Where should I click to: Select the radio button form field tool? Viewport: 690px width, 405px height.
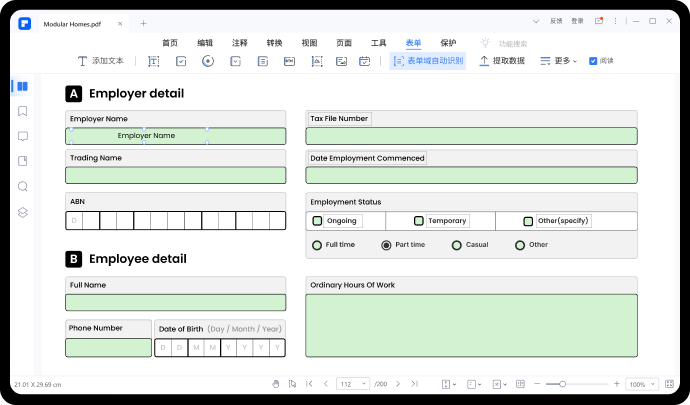208,61
